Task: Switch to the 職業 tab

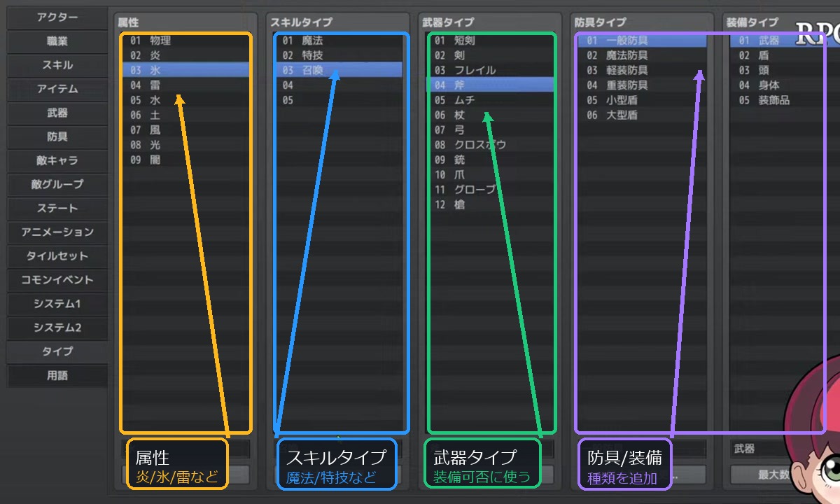Action: 57,41
